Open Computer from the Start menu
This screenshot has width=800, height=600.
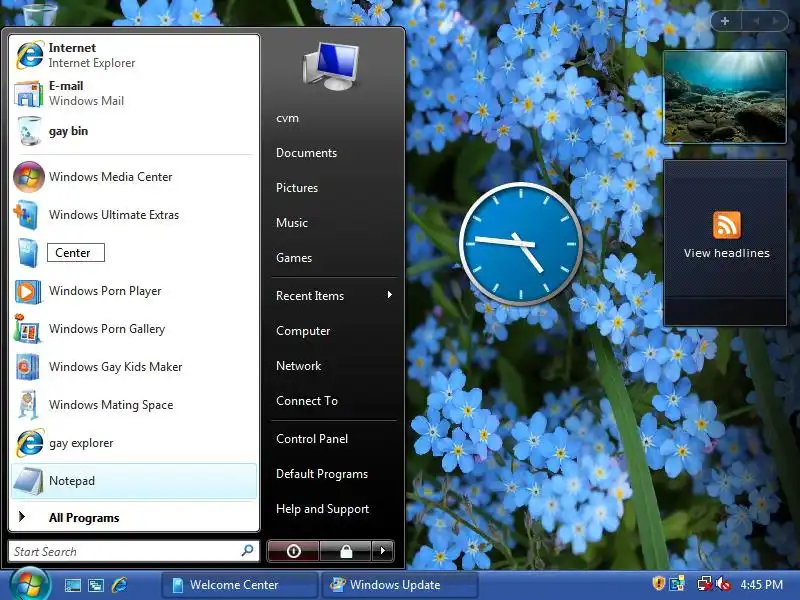click(x=303, y=331)
